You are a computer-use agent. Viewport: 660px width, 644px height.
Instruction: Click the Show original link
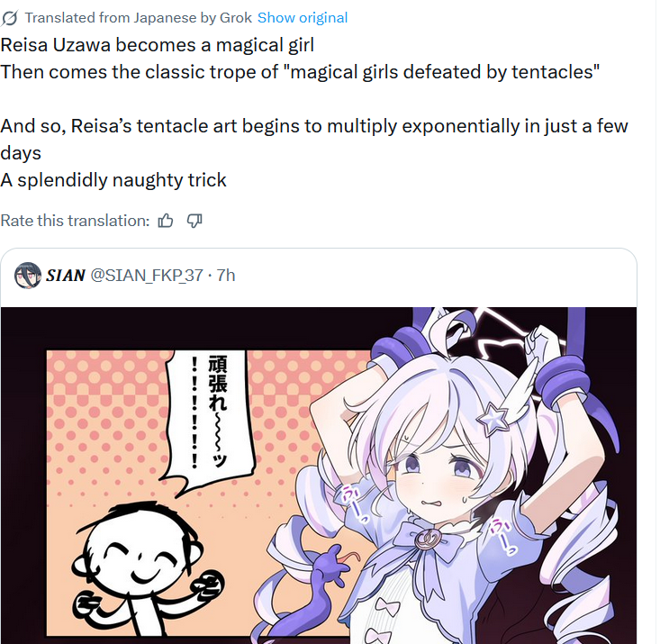pyautogui.click(x=303, y=18)
